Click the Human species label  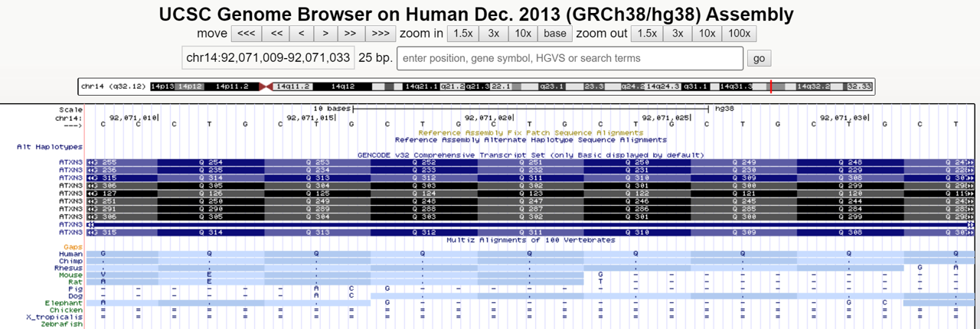pyautogui.click(x=71, y=254)
